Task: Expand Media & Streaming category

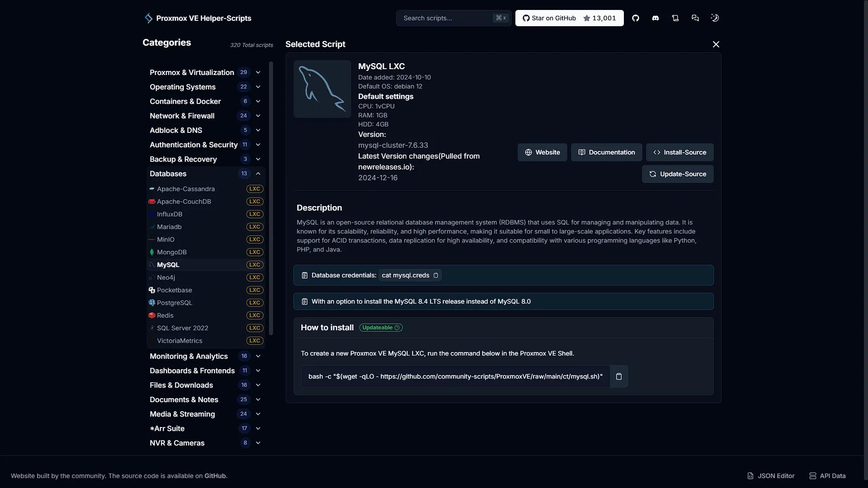Action: coord(206,414)
